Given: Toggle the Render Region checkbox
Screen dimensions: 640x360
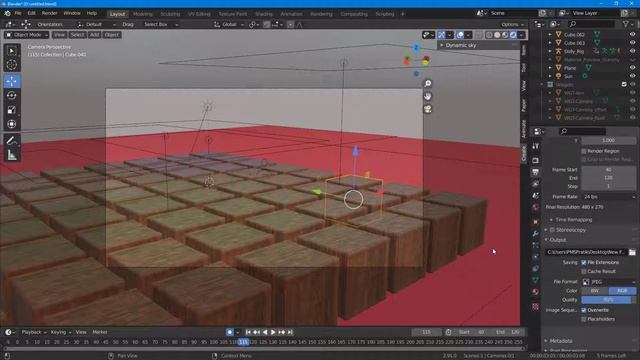Looking at the screenshot, I should (584, 151).
